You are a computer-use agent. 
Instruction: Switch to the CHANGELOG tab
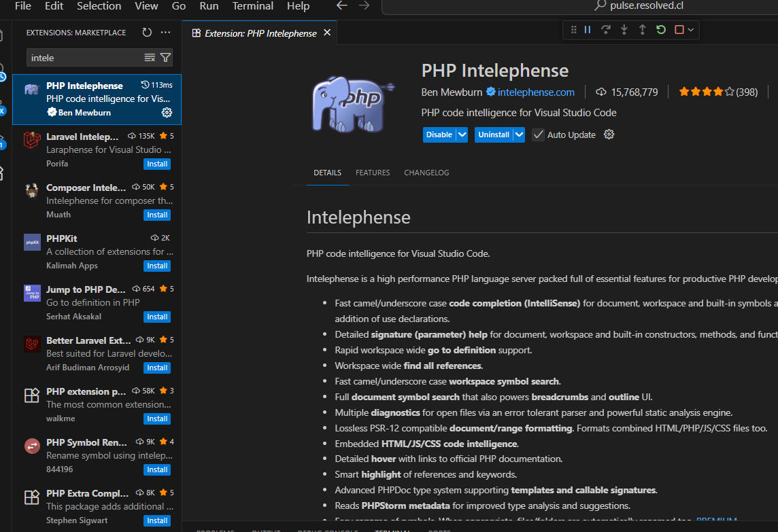point(426,173)
